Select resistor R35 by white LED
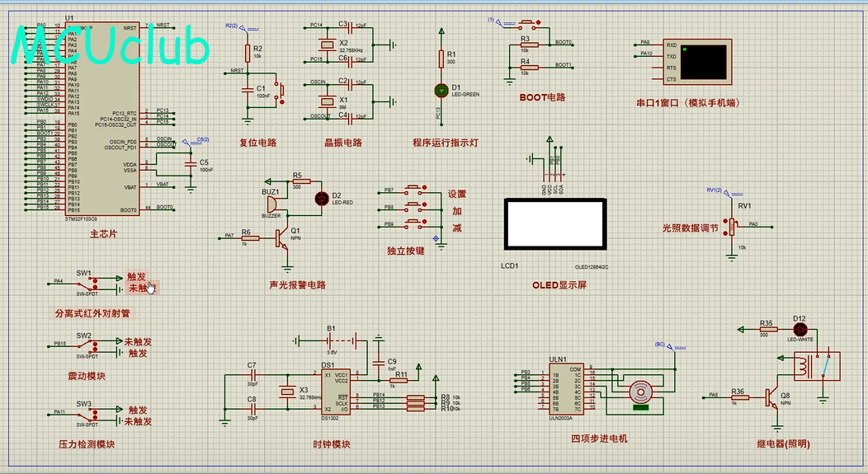This screenshot has height=474, width=868. tap(767, 330)
